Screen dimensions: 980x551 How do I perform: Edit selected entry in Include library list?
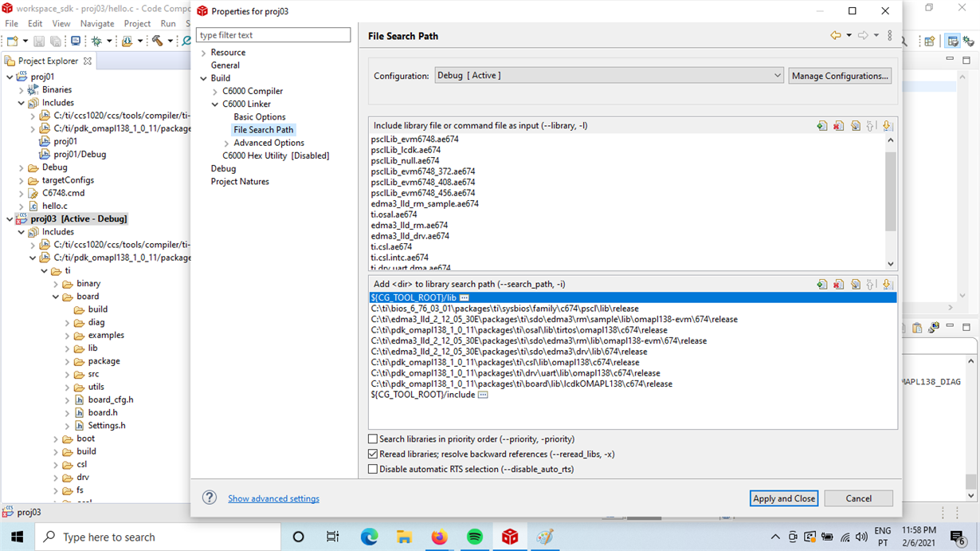855,126
